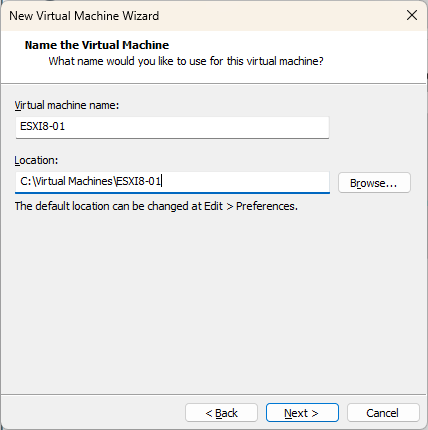Cancel the virtual machine wizard
This screenshot has width=428, height=430.
[383, 413]
